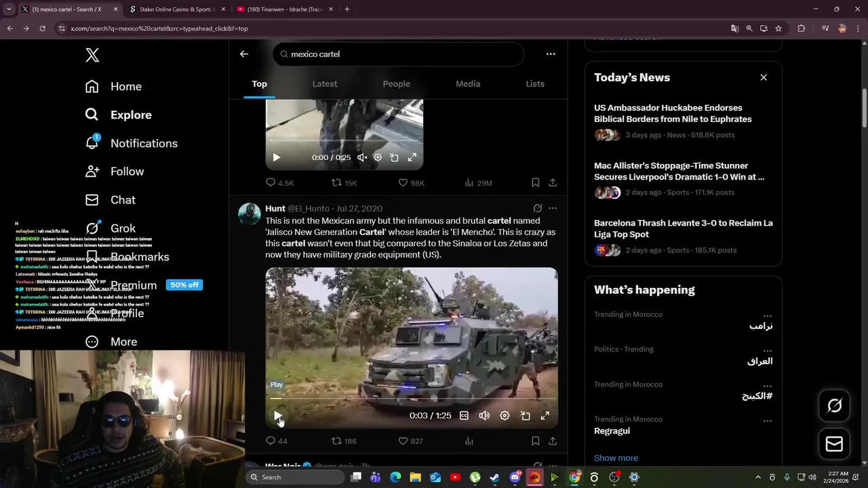The height and width of the screenshot is (488, 868).
Task: Toggle picture-in-picture on the 0:25 video
Action: [x=394, y=157]
